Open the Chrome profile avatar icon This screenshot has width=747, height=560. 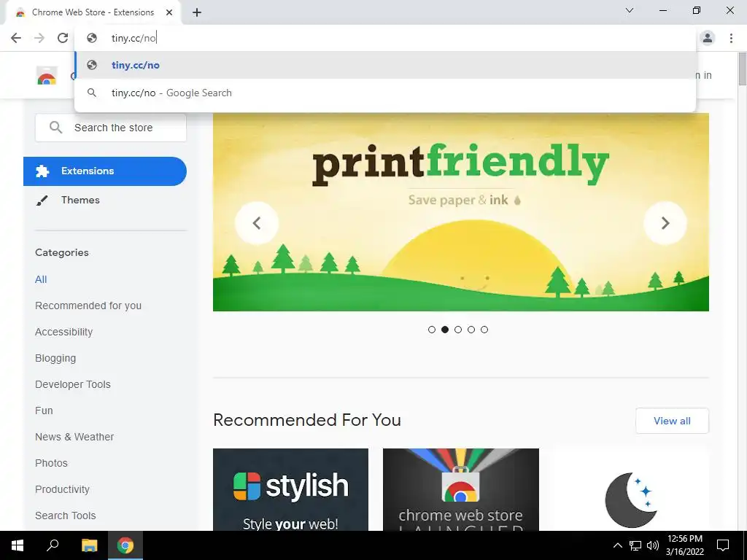[708, 38]
